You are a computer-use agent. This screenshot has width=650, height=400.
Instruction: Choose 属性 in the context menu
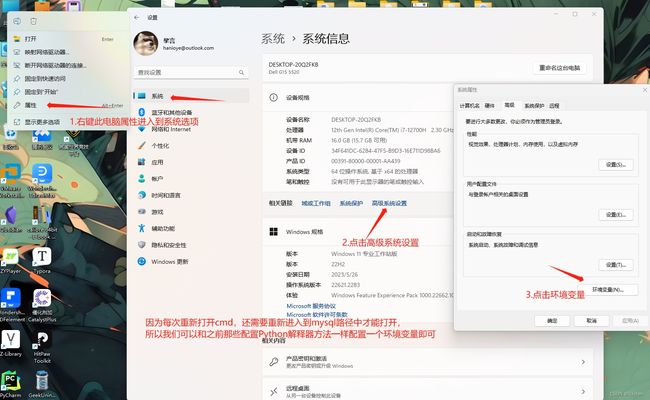(66, 105)
